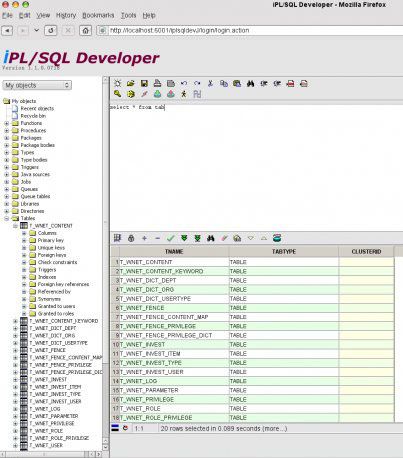403x458 pixels.
Task: Click the TABTYPE column header
Action: pos(284,252)
